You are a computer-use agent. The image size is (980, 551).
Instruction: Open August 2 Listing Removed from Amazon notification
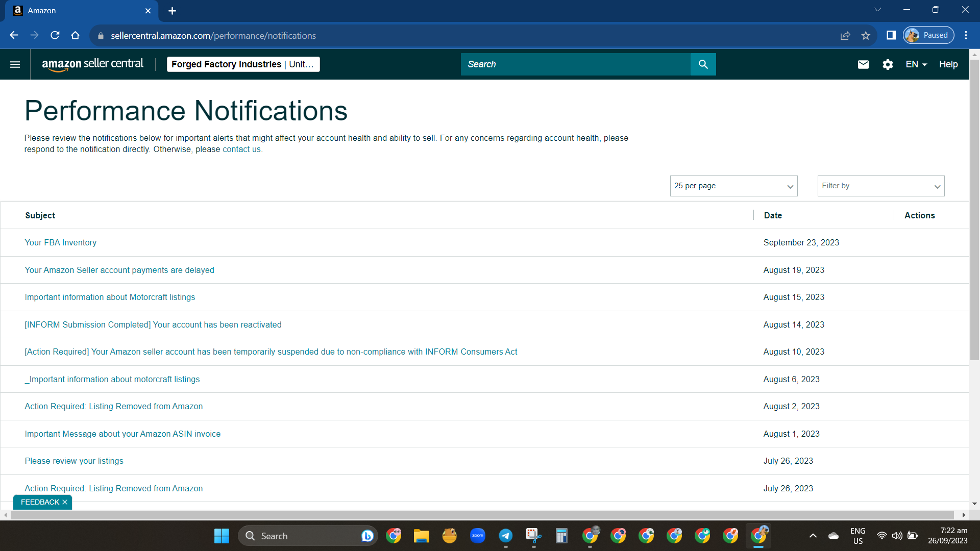pos(114,407)
